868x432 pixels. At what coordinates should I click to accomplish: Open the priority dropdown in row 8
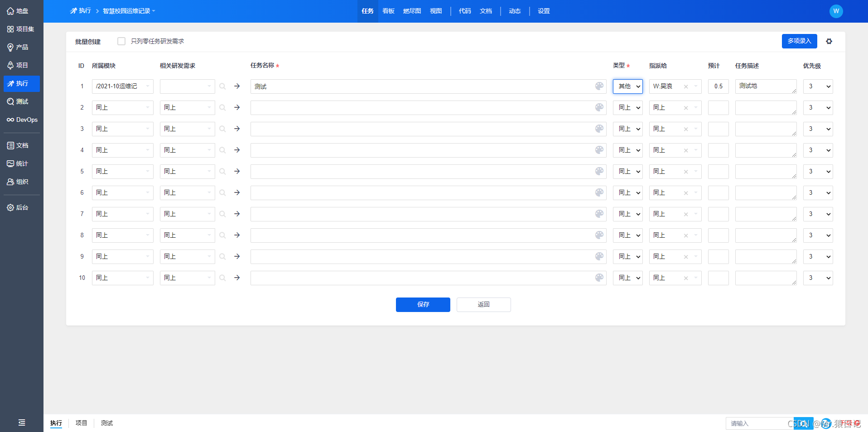[x=818, y=235]
